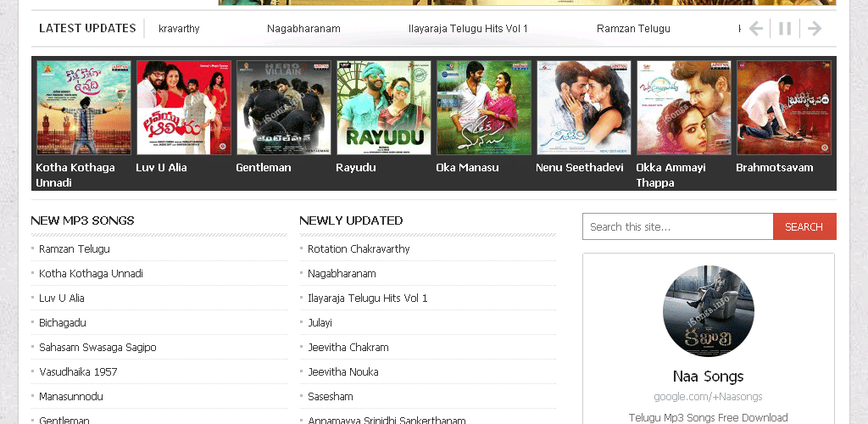Open Okka Ammayi Thappa album poster
Viewport: 868px width, 424px height.
tap(684, 108)
